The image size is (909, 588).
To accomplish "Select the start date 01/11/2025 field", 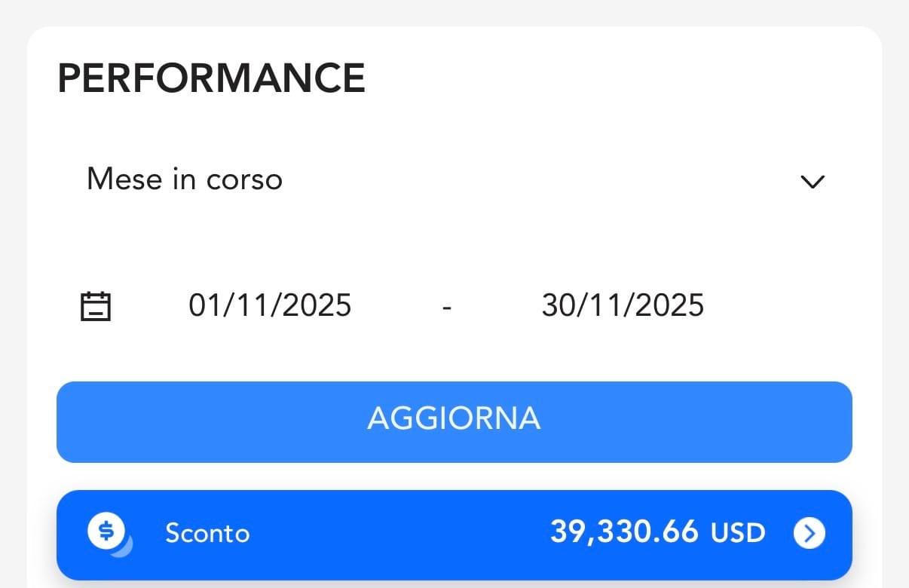I will point(270,305).
